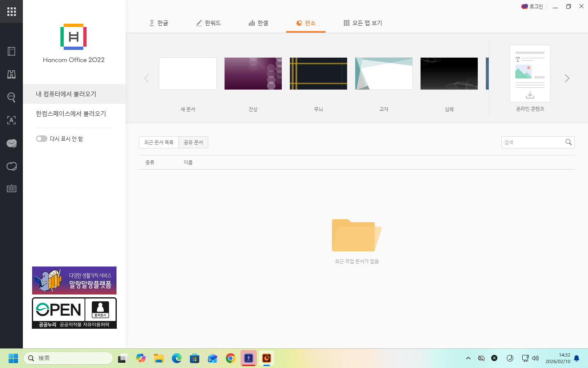Open the 모든 앱 보기 tab

tap(363, 23)
